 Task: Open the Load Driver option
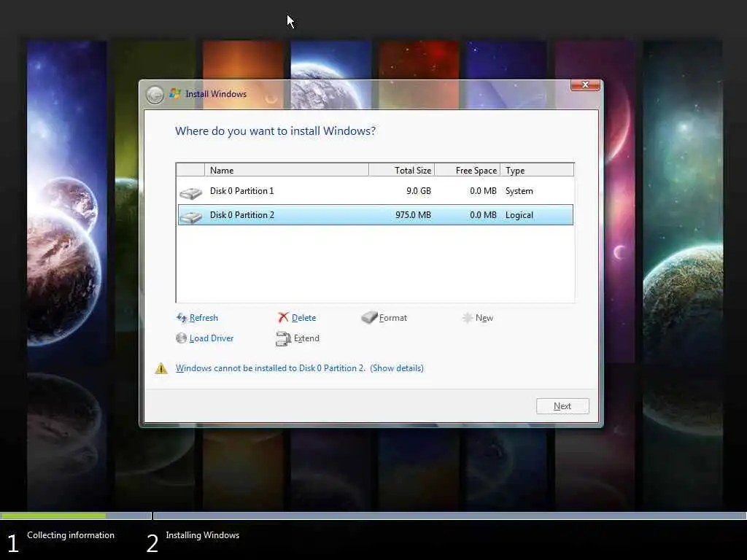coord(211,338)
